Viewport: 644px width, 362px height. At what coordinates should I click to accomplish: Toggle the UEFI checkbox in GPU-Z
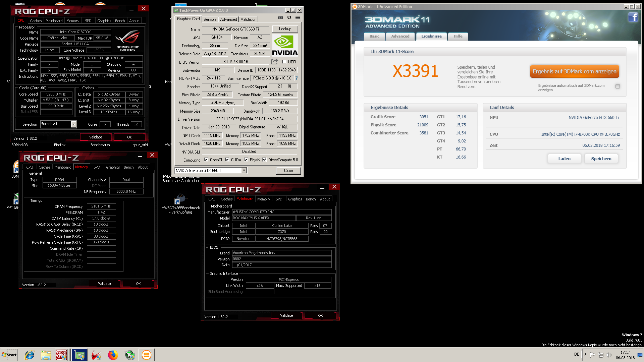[x=284, y=62]
